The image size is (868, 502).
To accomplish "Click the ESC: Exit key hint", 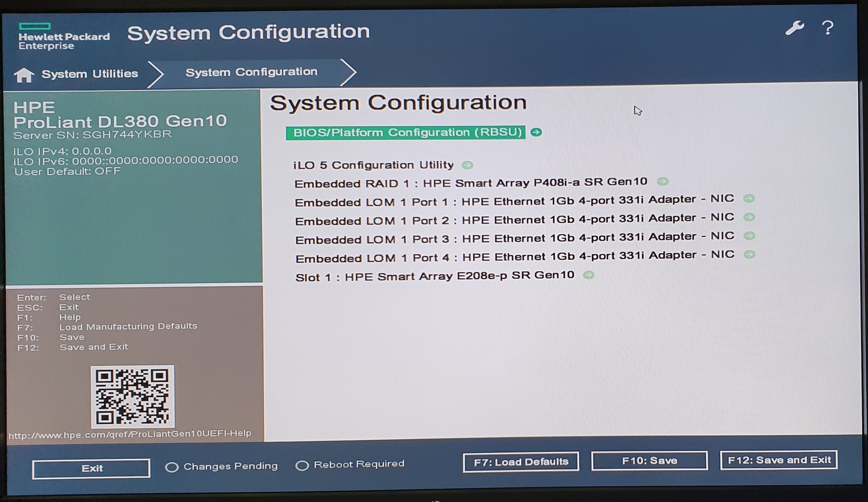I will pos(48,308).
